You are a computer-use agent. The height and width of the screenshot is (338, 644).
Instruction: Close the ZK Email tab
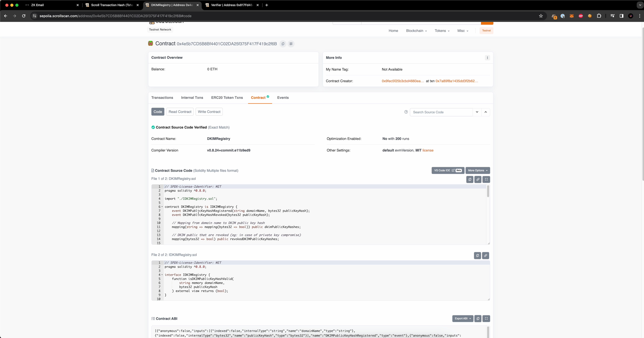coord(77,5)
